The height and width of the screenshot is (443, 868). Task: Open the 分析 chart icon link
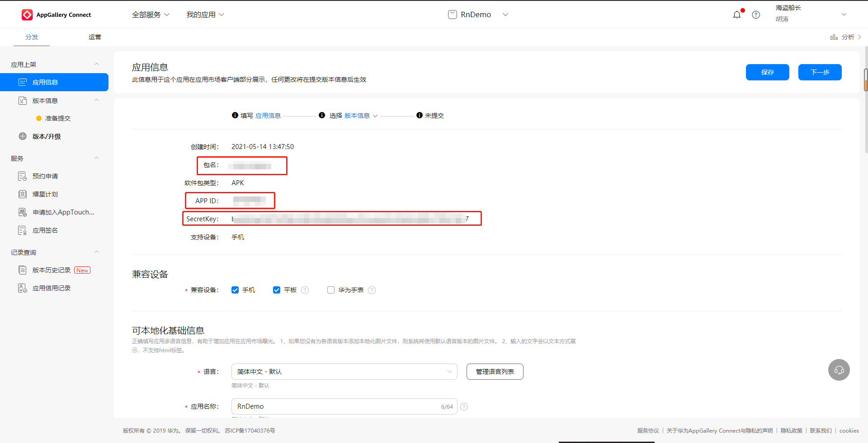(x=834, y=37)
